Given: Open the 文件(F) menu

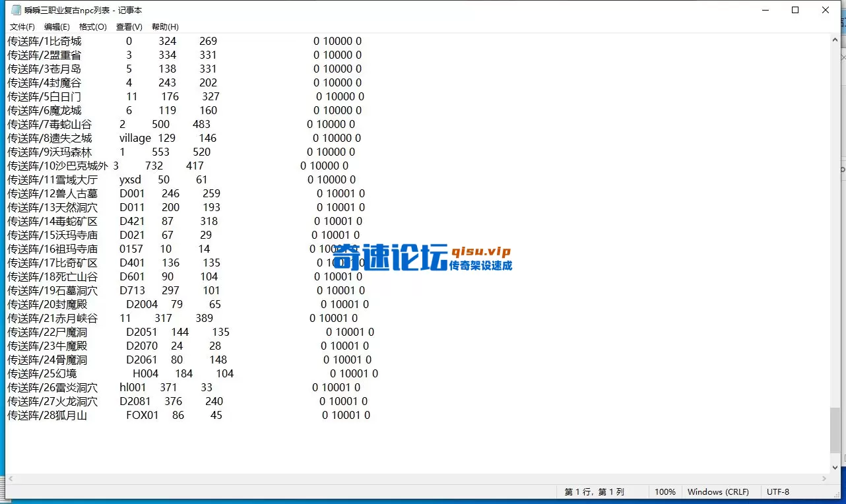Looking at the screenshot, I should [22, 26].
